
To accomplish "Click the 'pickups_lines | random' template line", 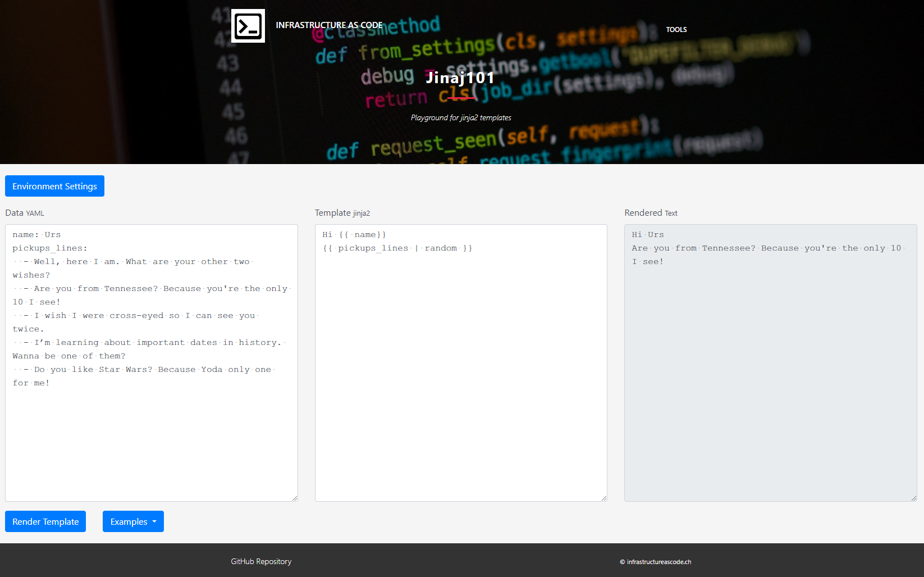I will coord(397,248).
